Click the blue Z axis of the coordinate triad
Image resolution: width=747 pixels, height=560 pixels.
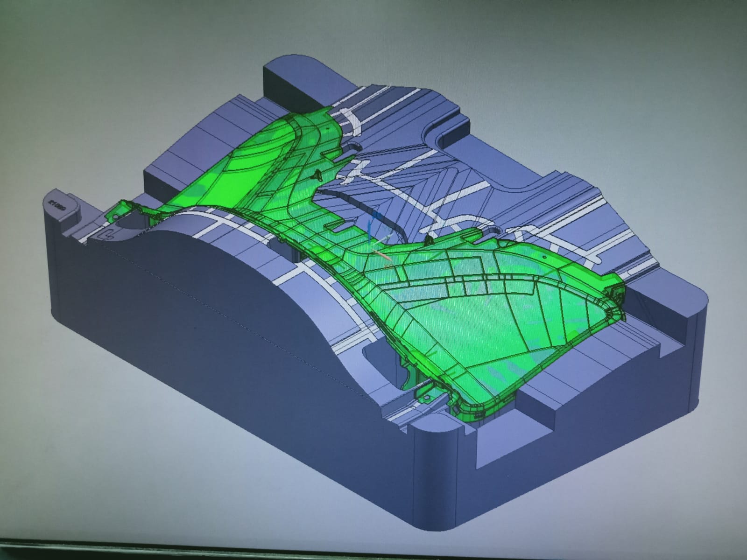370,230
